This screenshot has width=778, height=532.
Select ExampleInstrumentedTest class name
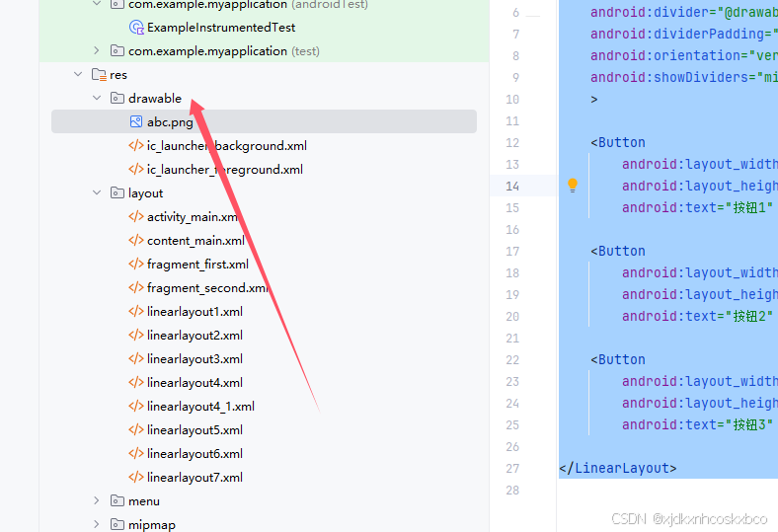pos(221,28)
